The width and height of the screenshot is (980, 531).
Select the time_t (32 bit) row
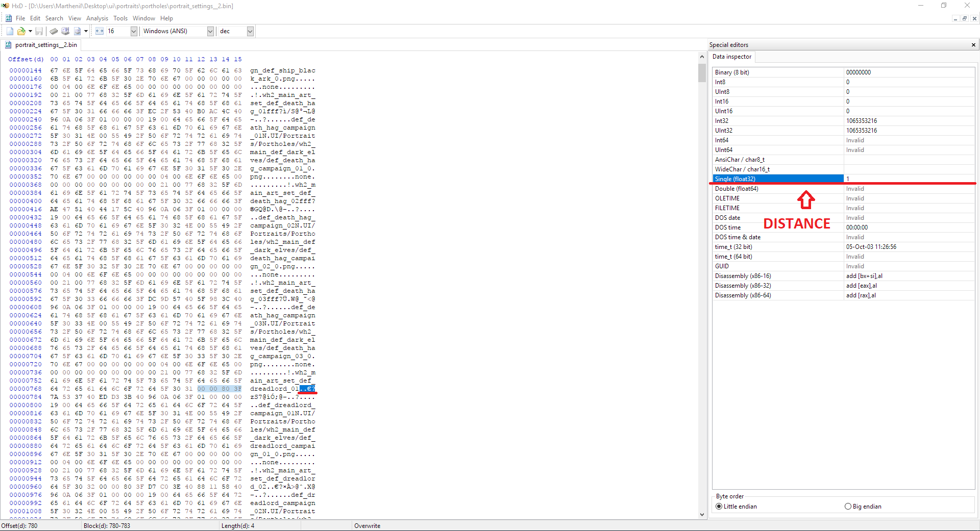844,247
